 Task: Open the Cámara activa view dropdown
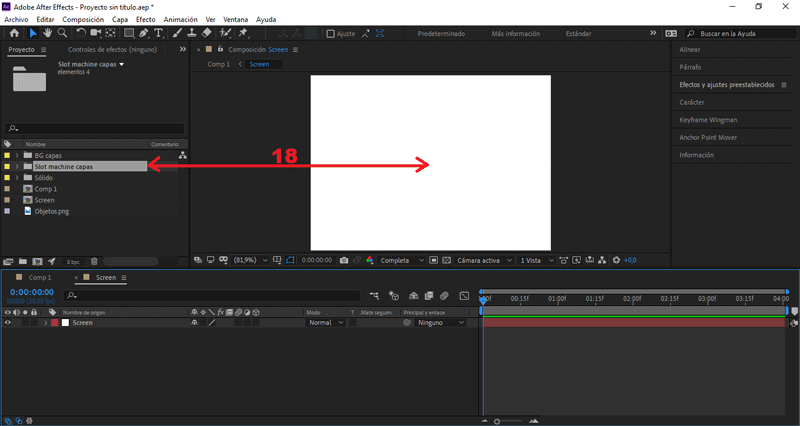(484, 260)
